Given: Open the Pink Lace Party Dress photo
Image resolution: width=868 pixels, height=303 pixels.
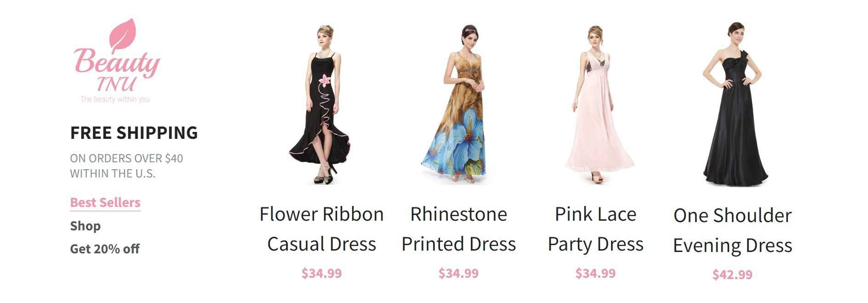Looking at the screenshot, I should tap(595, 104).
